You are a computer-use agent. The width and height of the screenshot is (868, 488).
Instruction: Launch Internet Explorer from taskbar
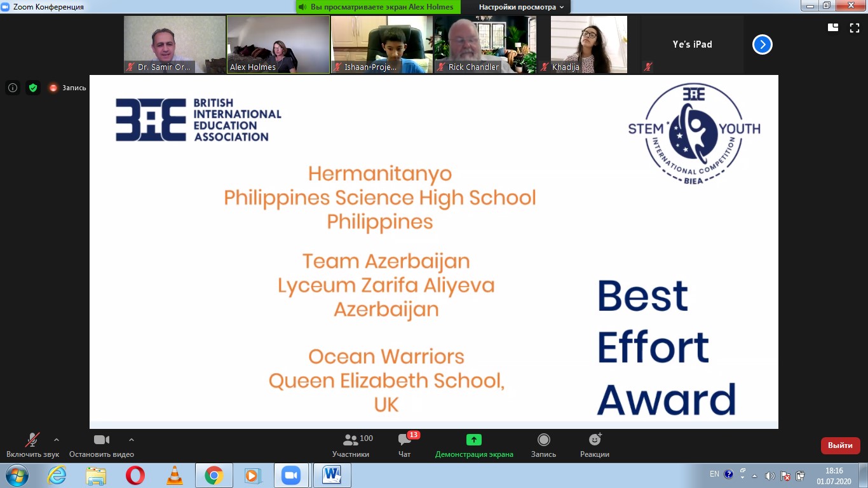[x=57, y=475]
